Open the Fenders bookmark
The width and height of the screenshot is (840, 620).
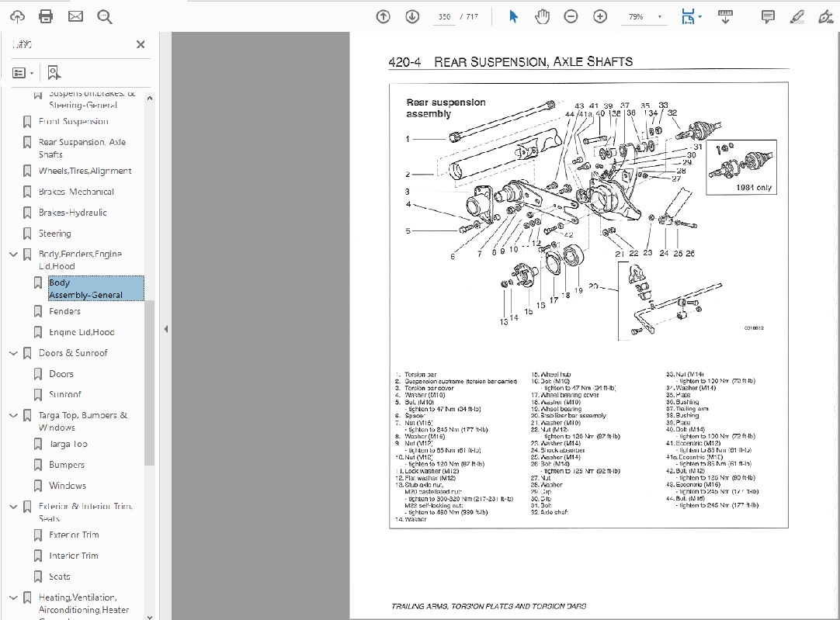(64, 311)
